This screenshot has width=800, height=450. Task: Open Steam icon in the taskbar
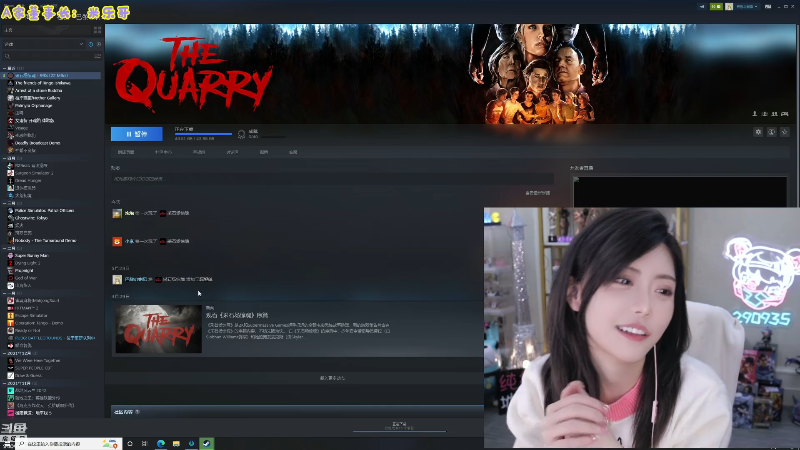pos(207,444)
